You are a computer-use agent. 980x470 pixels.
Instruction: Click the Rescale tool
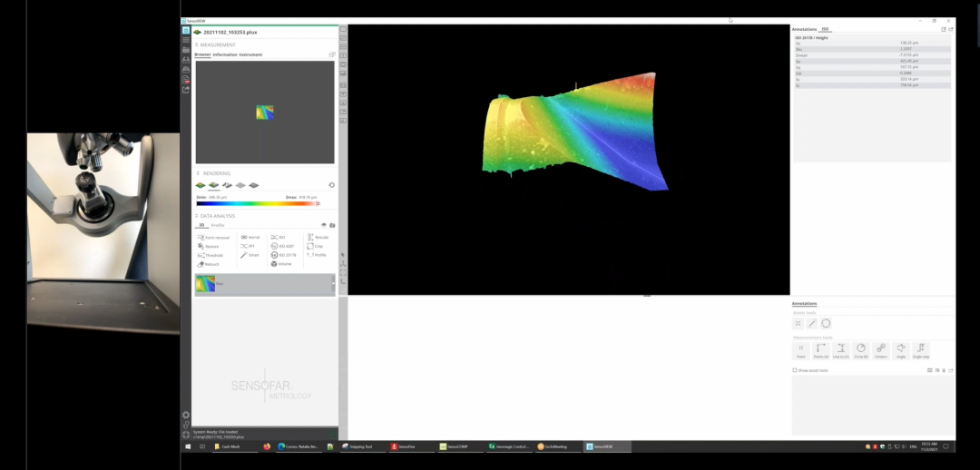(x=318, y=238)
